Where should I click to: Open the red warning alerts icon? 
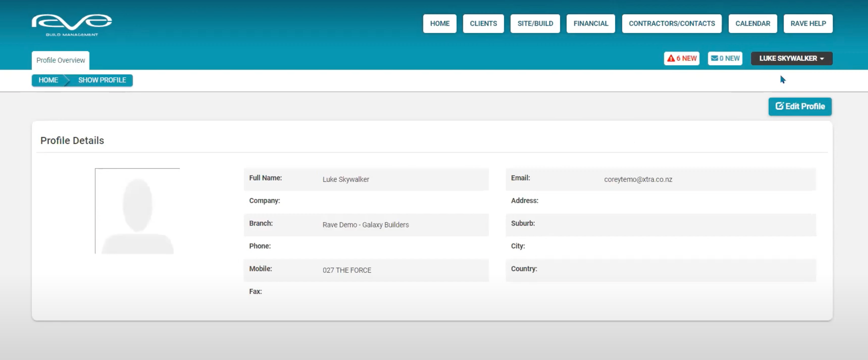coord(671,58)
